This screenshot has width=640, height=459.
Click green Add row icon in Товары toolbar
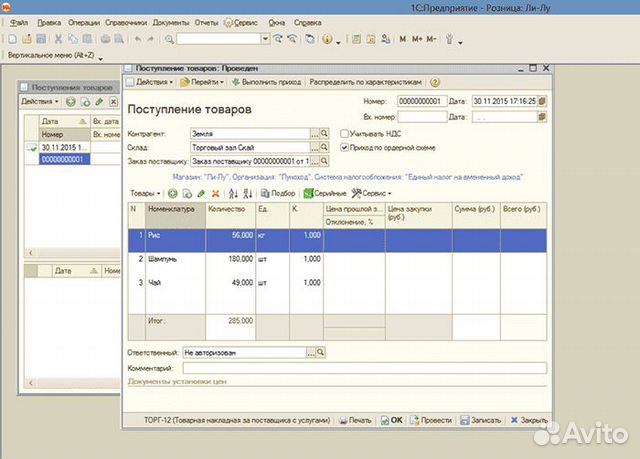point(173,193)
